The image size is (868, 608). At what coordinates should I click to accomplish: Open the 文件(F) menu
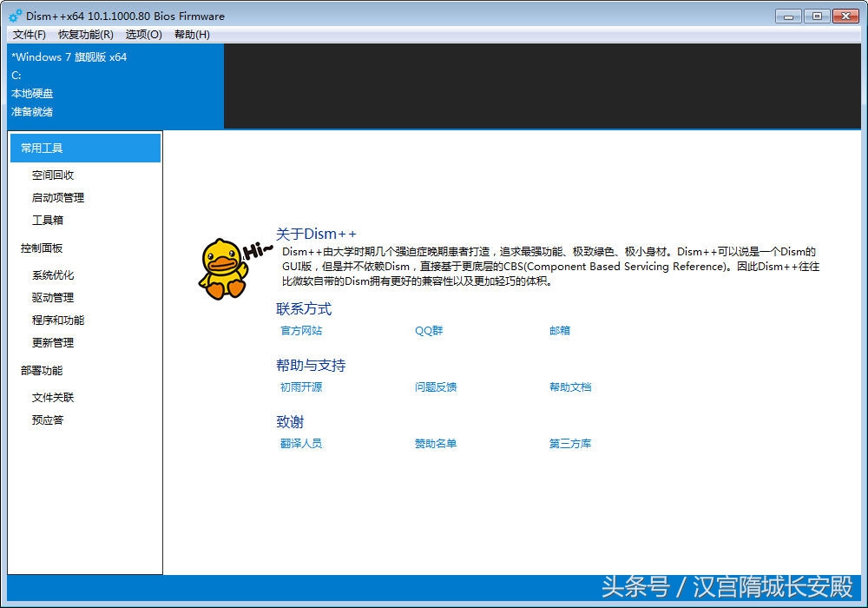click(30, 35)
